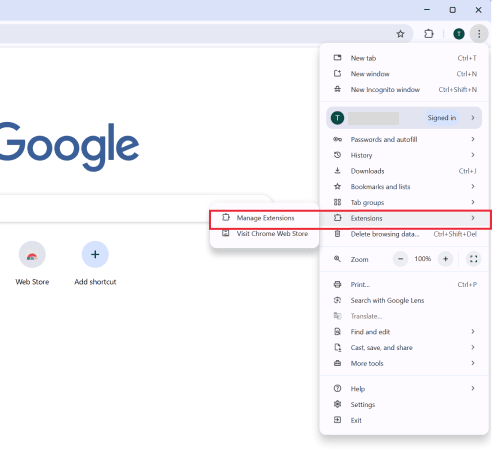
Task: Click the Google logo
Action: point(68,146)
